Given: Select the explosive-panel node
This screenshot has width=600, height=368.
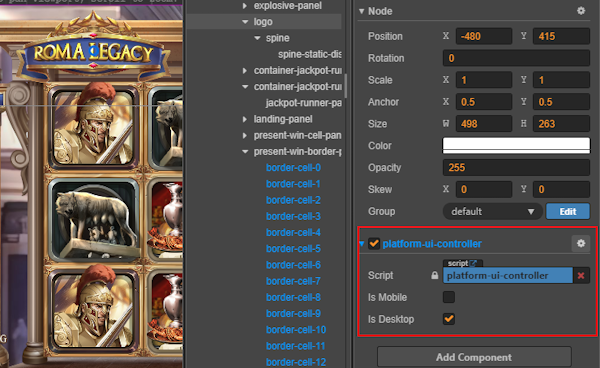Looking at the screenshot, I should click(287, 6).
